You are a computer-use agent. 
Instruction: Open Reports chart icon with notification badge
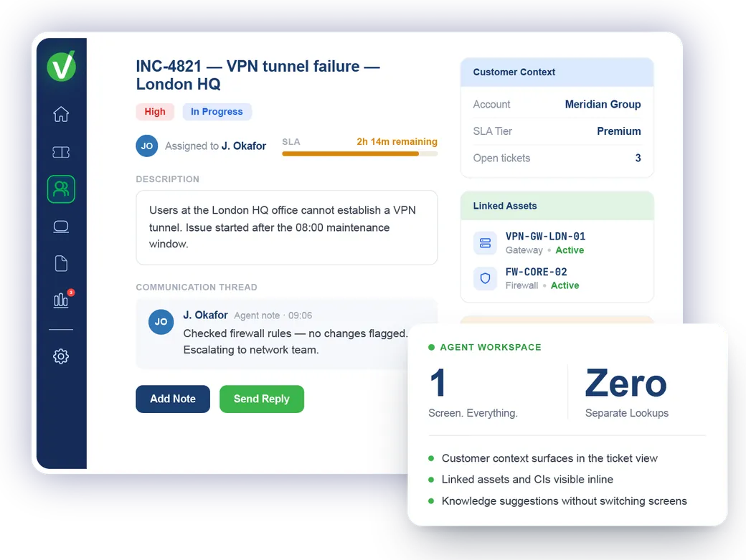(x=61, y=300)
